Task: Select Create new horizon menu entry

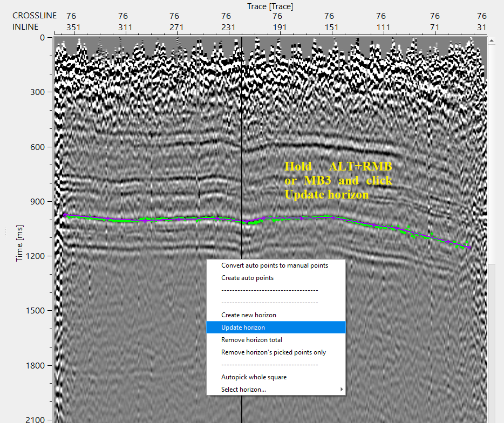Action: (249, 315)
